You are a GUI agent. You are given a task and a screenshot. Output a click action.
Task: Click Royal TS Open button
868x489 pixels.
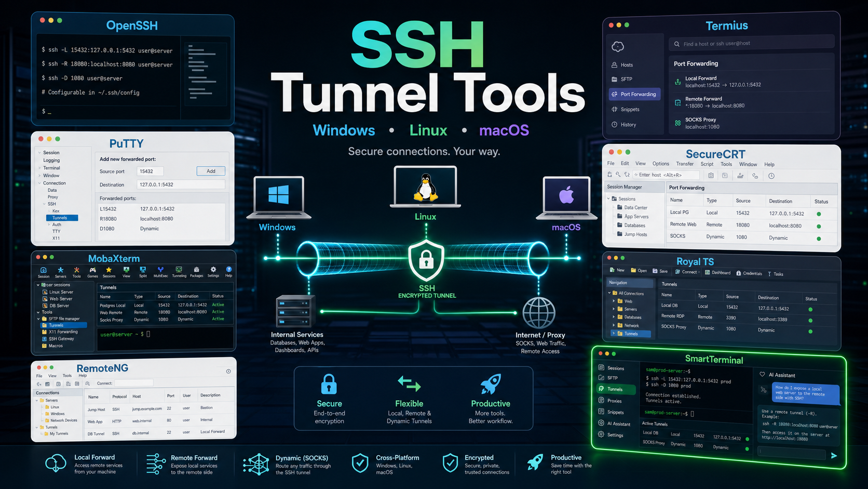[639, 271]
